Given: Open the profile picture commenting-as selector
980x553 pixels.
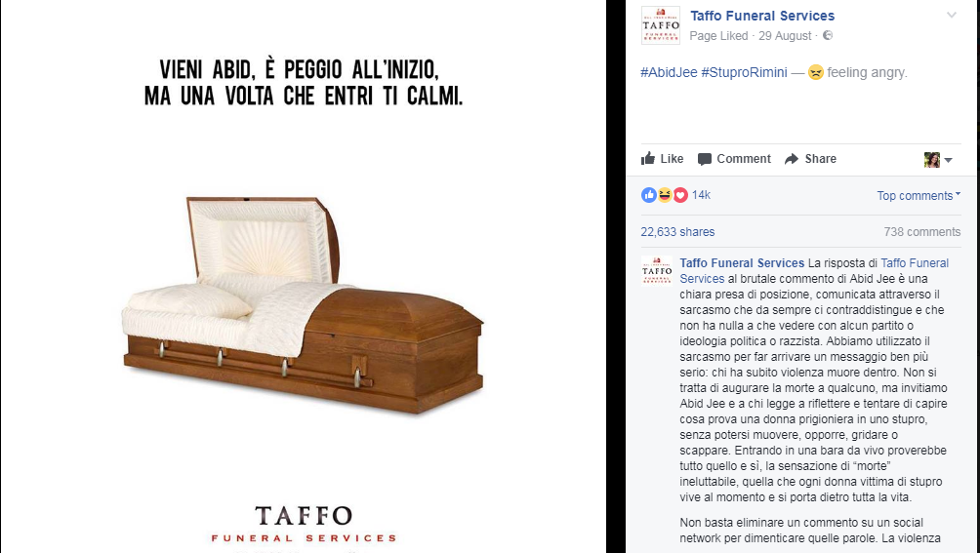Looking at the screenshot, I should pyautogui.click(x=938, y=160).
